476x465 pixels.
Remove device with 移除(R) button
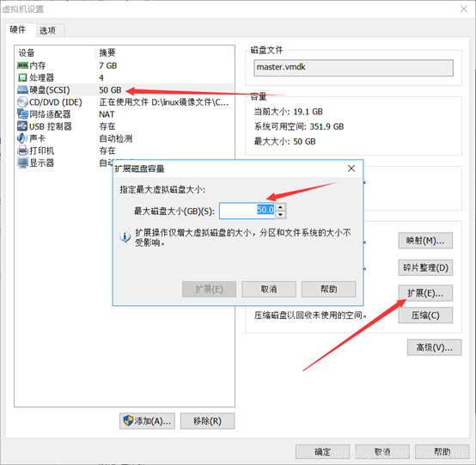pos(207,420)
